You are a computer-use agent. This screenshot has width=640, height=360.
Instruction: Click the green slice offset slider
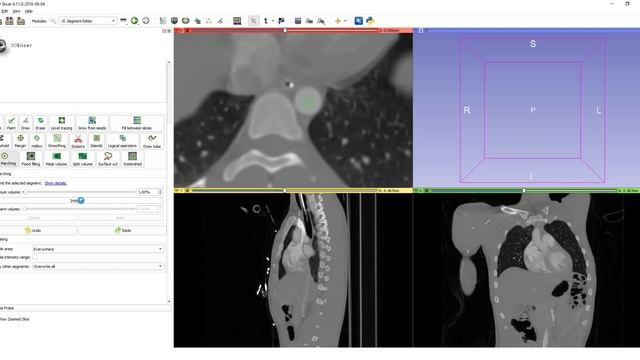(524, 190)
